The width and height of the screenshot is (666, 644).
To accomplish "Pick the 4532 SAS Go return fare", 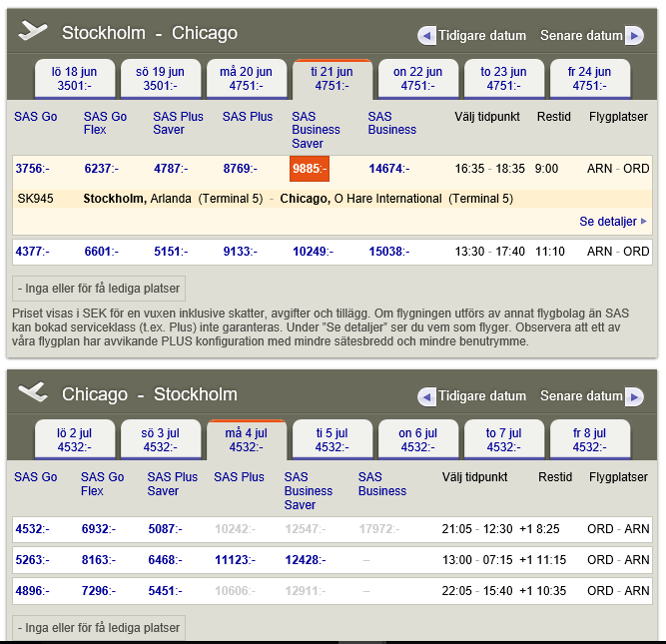I will tap(32, 529).
